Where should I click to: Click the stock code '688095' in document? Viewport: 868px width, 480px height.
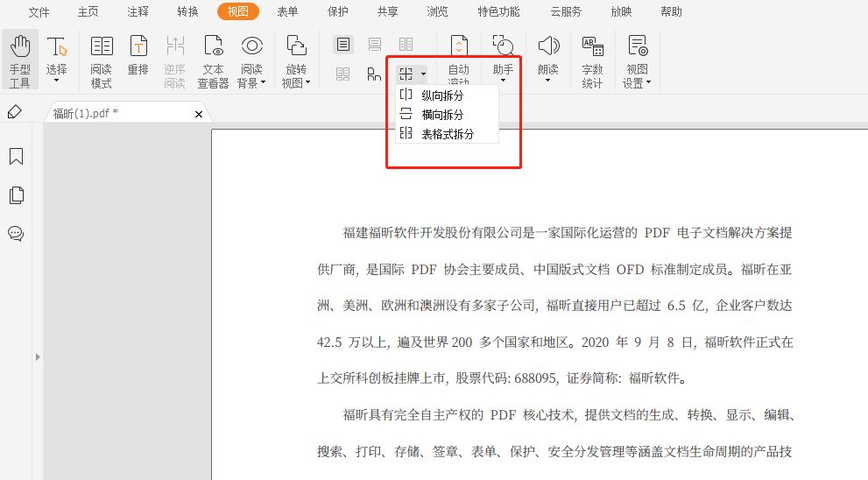coord(535,378)
